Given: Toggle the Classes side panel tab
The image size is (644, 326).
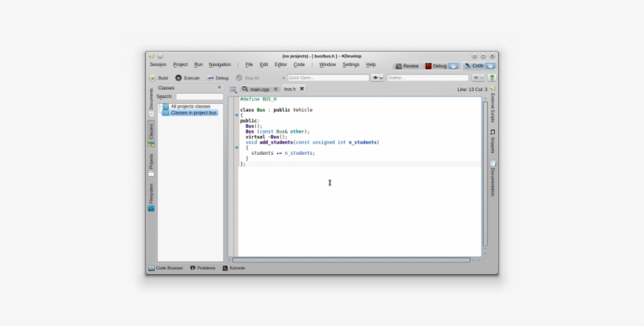Looking at the screenshot, I should click(151, 134).
